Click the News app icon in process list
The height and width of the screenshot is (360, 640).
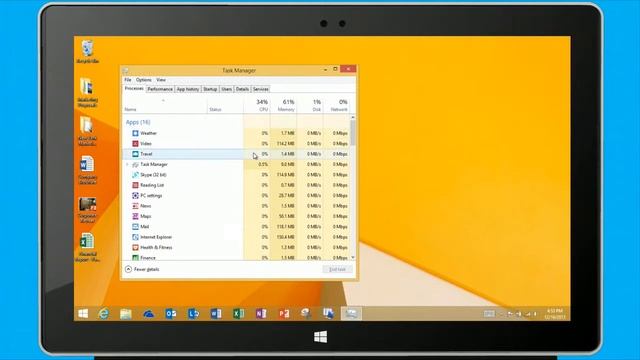pos(135,206)
